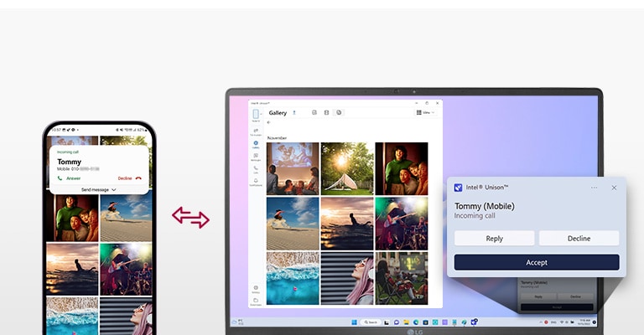Accept the incoming call from Tommy
644x335 pixels.
click(x=537, y=262)
